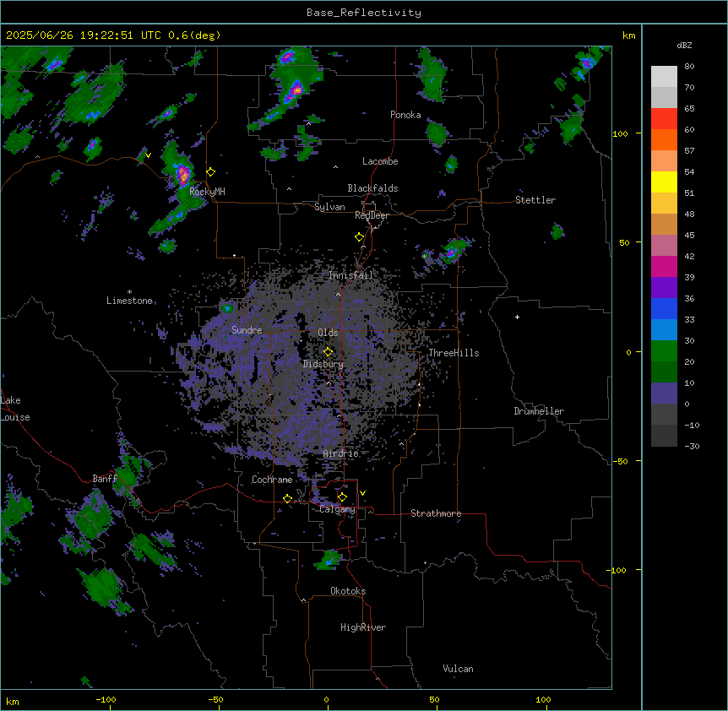This screenshot has width=728, height=711.
Task: Select the Drumheller label
Action: 539,411
